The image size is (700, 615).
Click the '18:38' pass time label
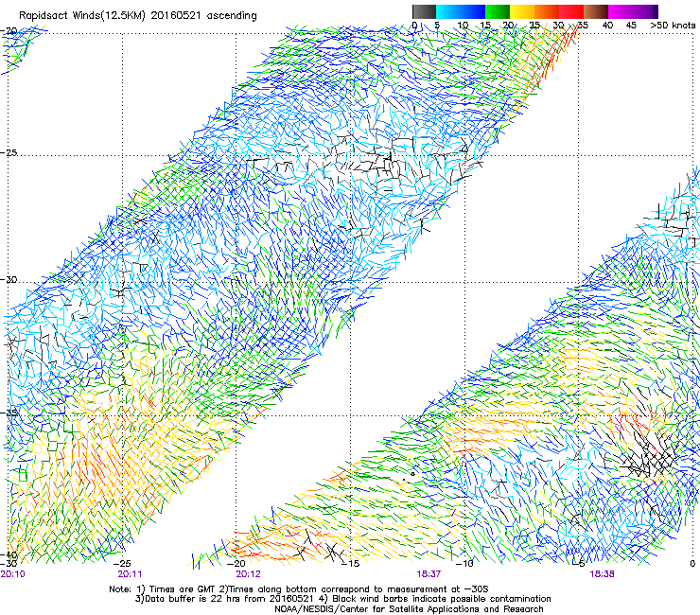[603, 573]
